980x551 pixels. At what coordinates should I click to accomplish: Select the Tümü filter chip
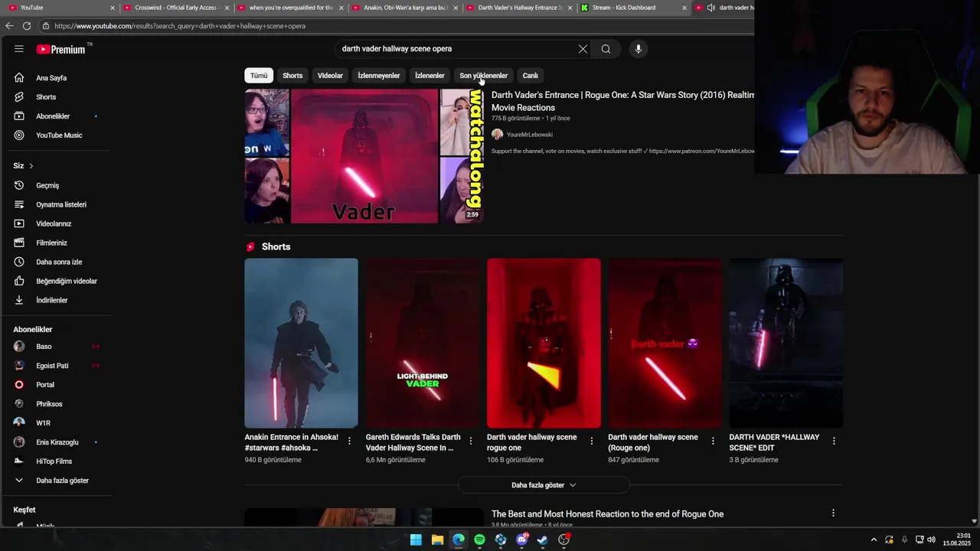[259, 76]
